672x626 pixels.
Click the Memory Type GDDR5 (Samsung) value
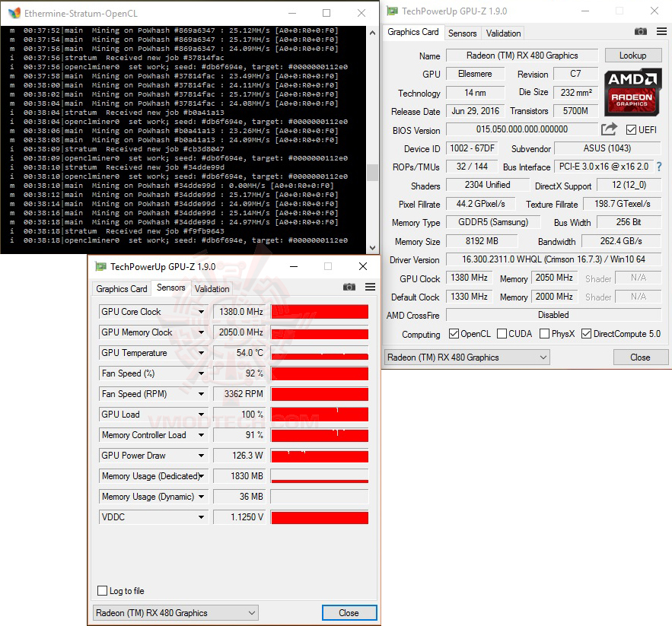coord(493,222)
